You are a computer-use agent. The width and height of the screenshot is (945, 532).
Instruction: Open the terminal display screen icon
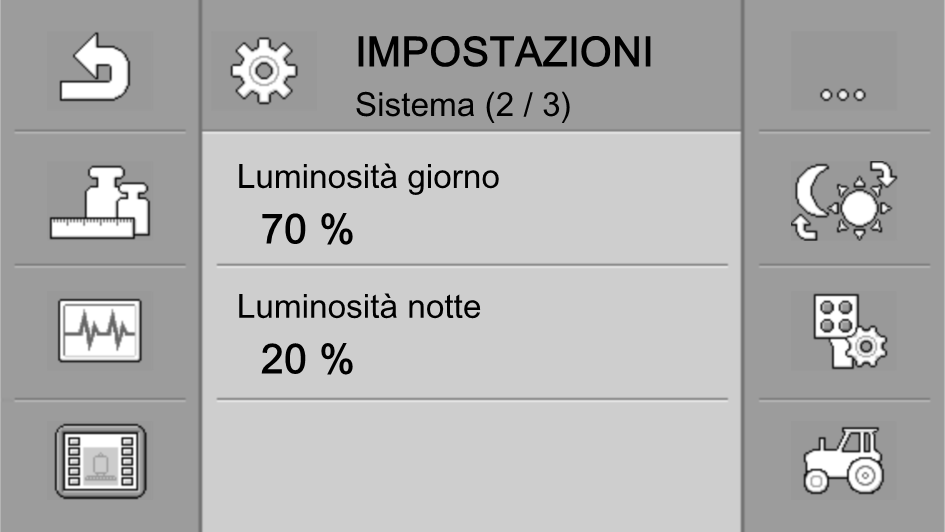click(99, 461)
